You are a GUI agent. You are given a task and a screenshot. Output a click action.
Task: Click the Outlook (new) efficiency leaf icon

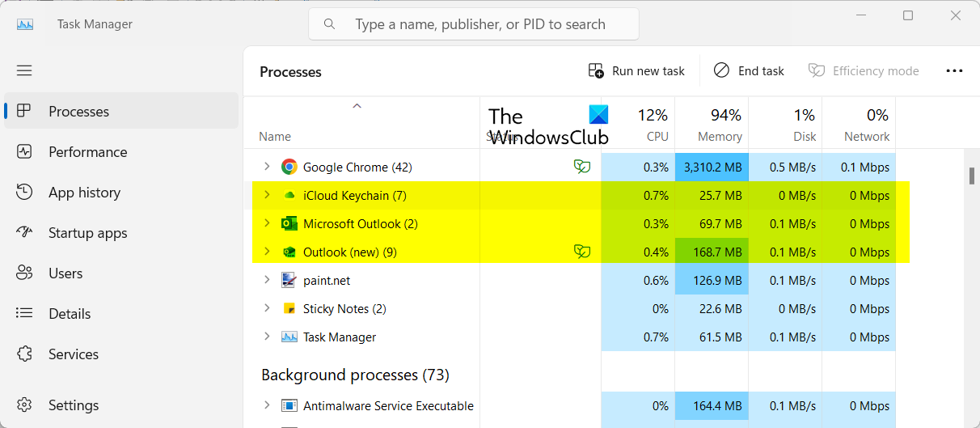click(x=581, y=252)
